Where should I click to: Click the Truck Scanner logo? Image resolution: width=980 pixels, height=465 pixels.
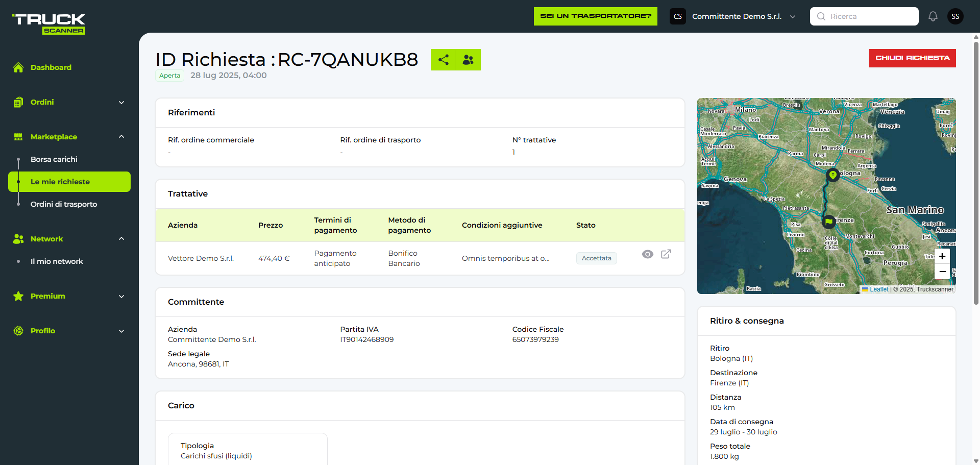tap(49, 23)
